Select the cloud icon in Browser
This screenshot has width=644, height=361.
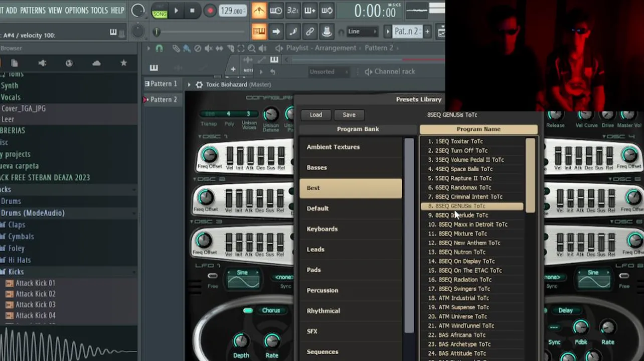click(x=96, y=63)
